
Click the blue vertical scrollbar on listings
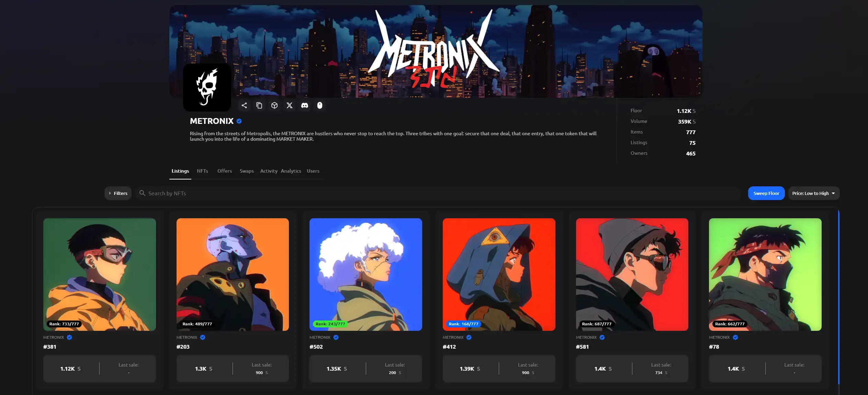click(838, 297)
